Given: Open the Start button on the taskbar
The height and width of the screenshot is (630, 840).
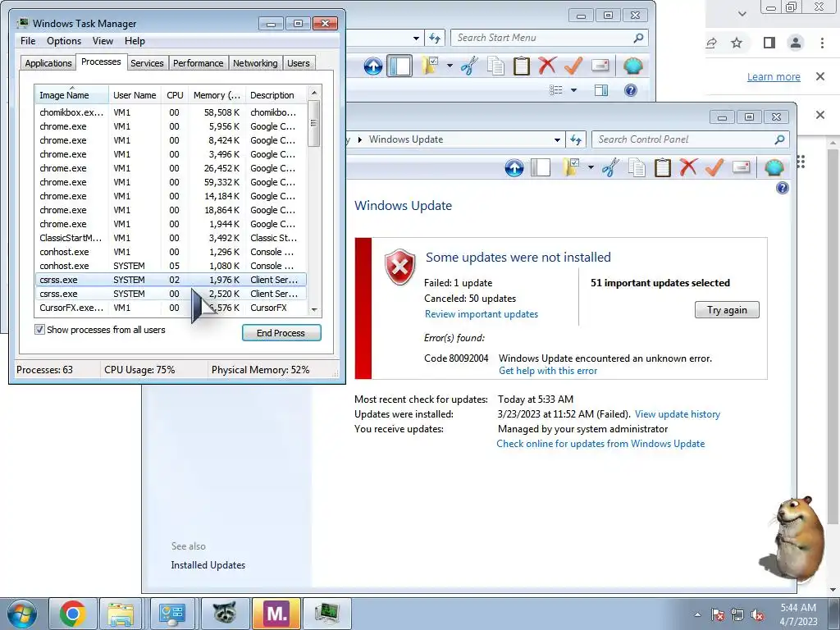Looking at the screenshot, I should 22,614.
